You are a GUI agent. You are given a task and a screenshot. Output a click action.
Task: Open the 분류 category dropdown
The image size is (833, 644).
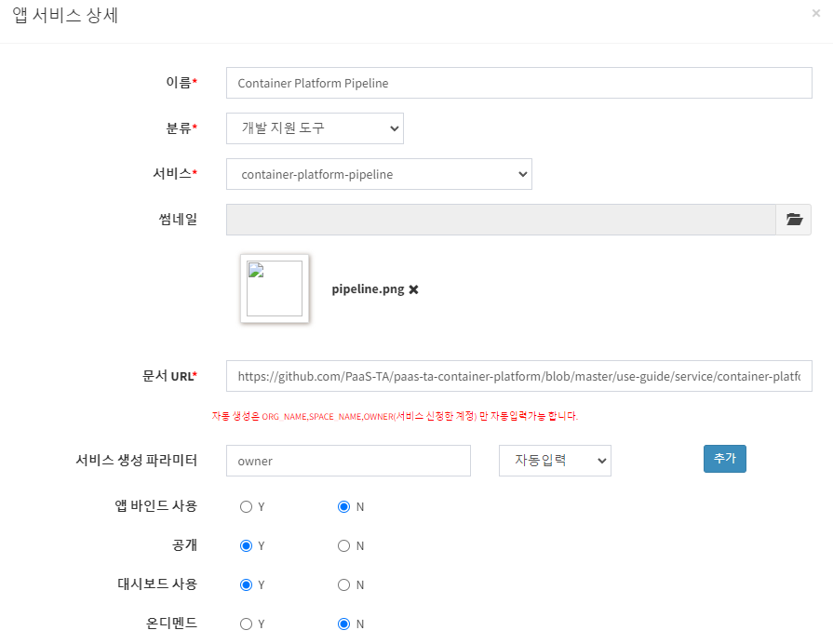pyautogui.click(x=314, y=128)
